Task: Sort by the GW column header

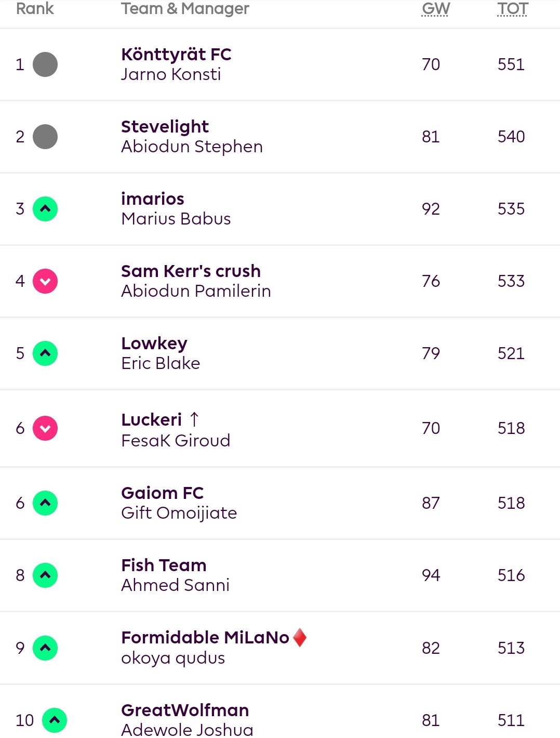Action: (x=435, y=9)
